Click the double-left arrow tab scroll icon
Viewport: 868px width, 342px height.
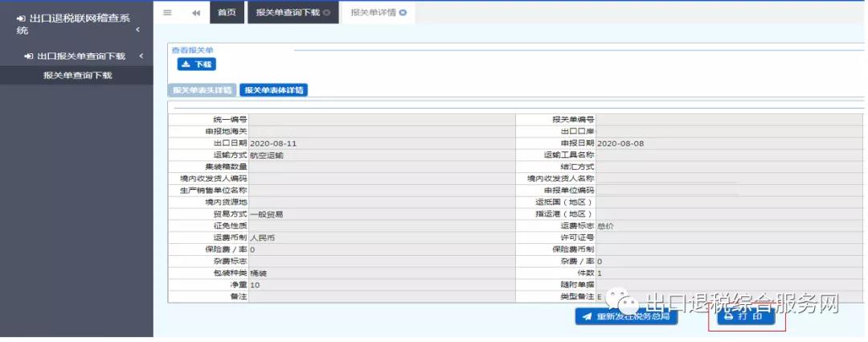point(196,13)
